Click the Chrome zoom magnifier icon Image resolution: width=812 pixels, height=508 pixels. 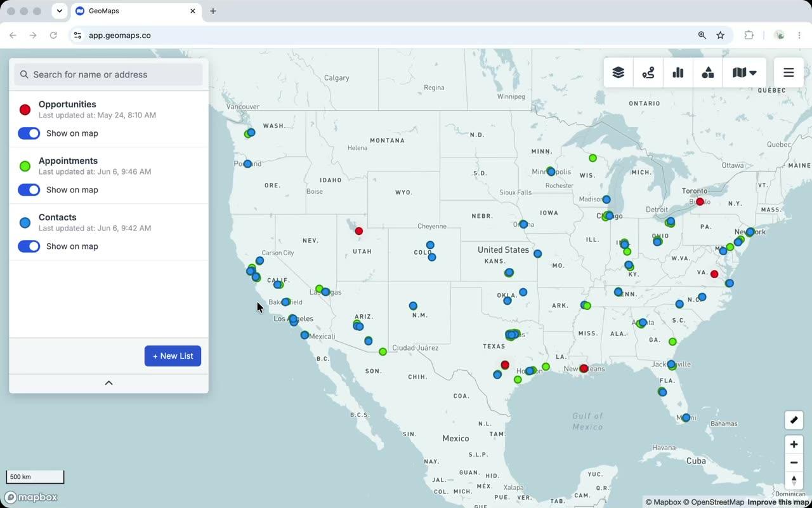coord(702,36)
